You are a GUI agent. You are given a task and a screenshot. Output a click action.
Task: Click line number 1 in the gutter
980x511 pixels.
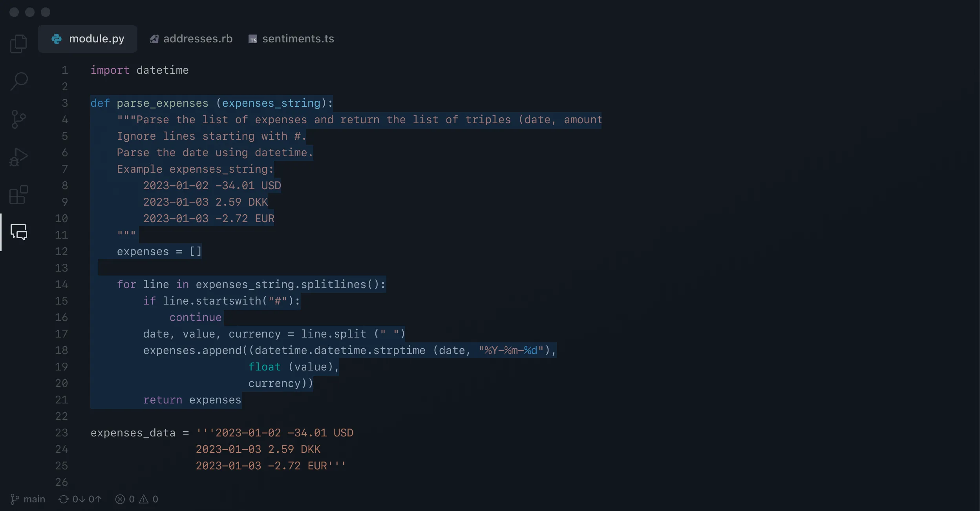[65, 70]
